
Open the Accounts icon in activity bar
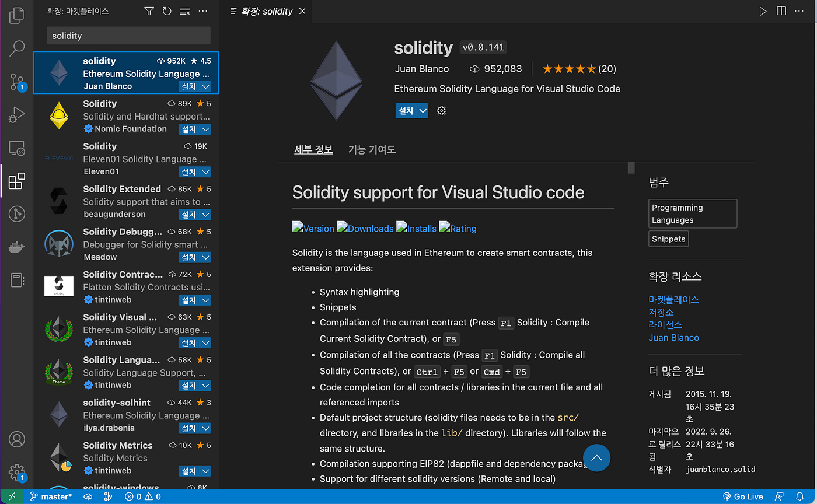pyautogui.click(x=17, y=439)
